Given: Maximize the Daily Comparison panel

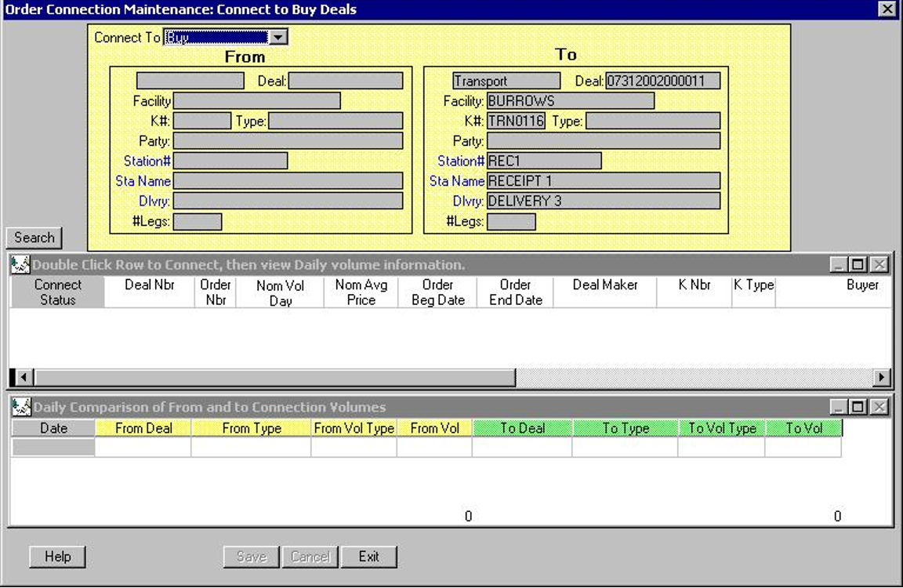Looking at the screenshot, I should tap(859, 408).
